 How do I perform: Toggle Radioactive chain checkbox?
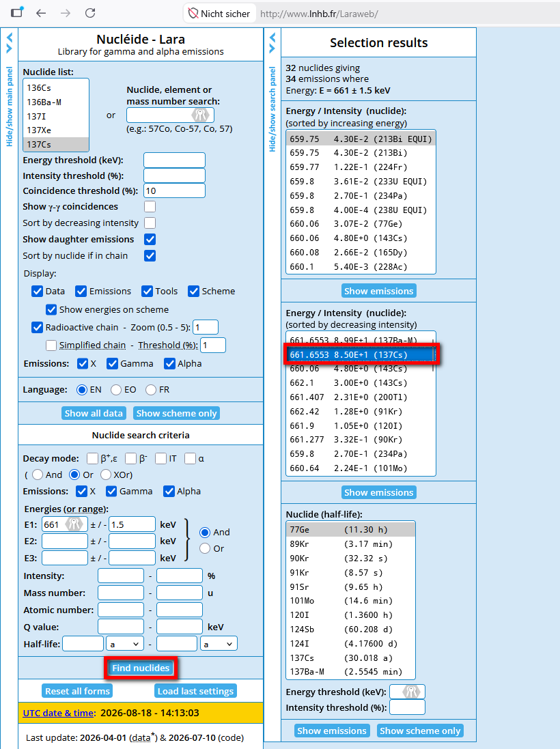coord(38,327)
